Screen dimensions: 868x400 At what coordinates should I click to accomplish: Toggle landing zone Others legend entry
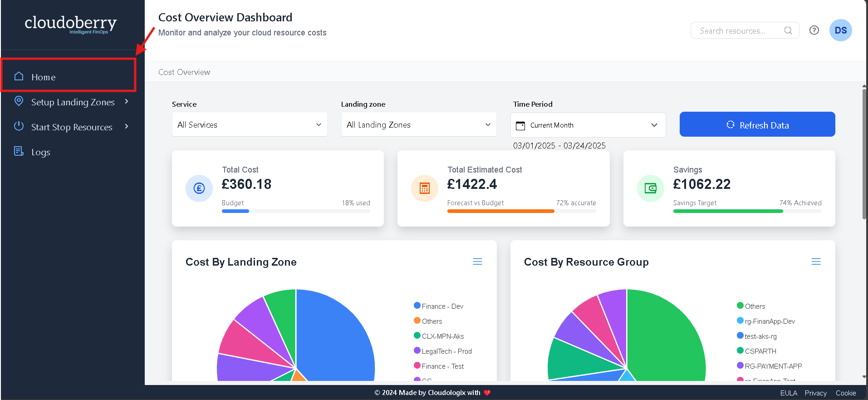pos(428,321)
